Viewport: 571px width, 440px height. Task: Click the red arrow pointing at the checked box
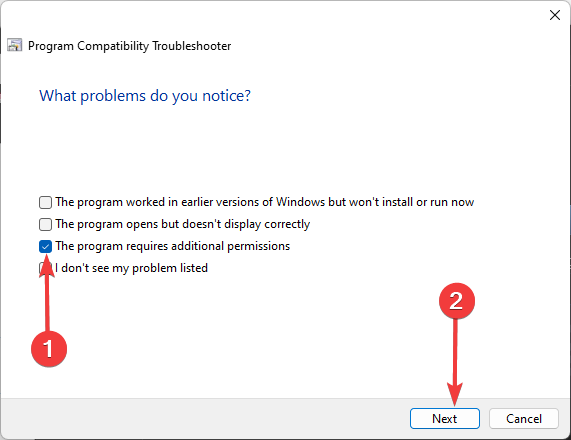(x=47, y=293)
